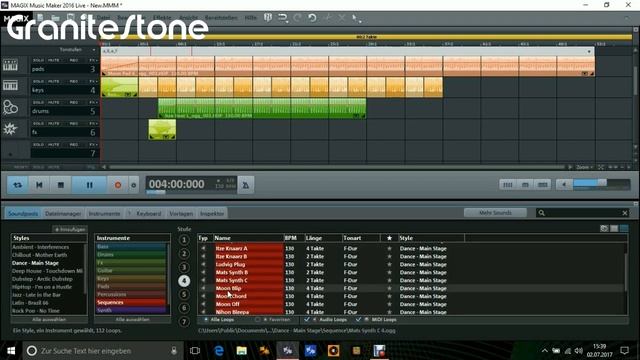
Task: Adjust the master volume slider
Action: pos(602,184)
